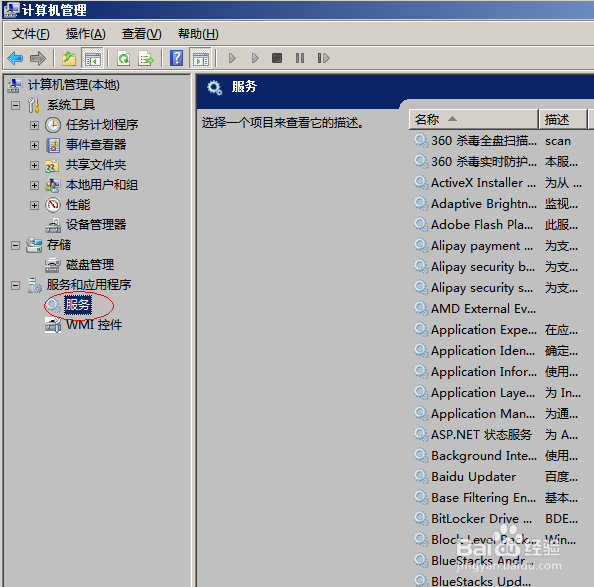Select 计算机管理(本地) root node
Viewport: 594px width, 587px height.
(73, 85)
